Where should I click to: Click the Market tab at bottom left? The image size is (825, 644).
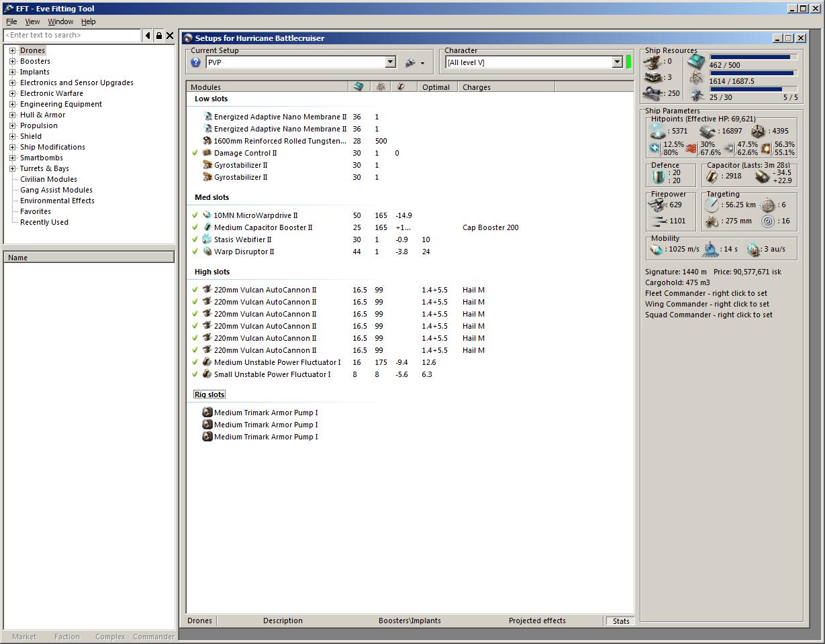24,637
